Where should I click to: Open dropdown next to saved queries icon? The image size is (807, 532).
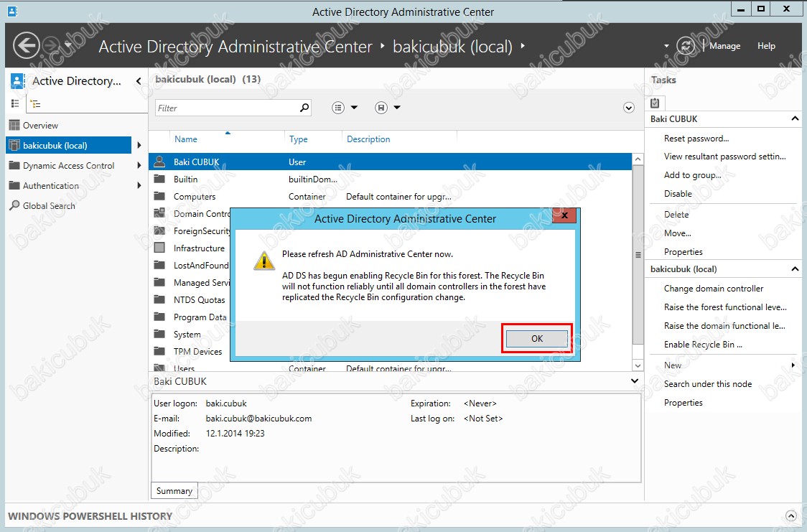[397, 108]
